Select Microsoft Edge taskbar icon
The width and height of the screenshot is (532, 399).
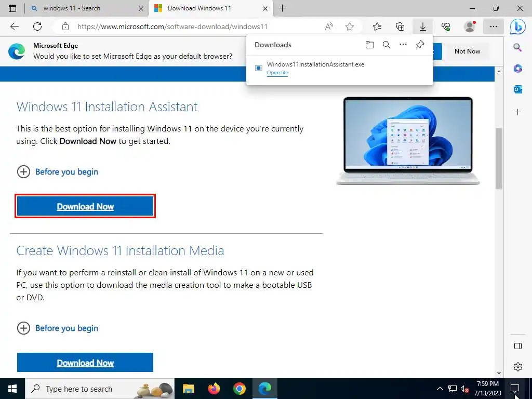(264, 389)
